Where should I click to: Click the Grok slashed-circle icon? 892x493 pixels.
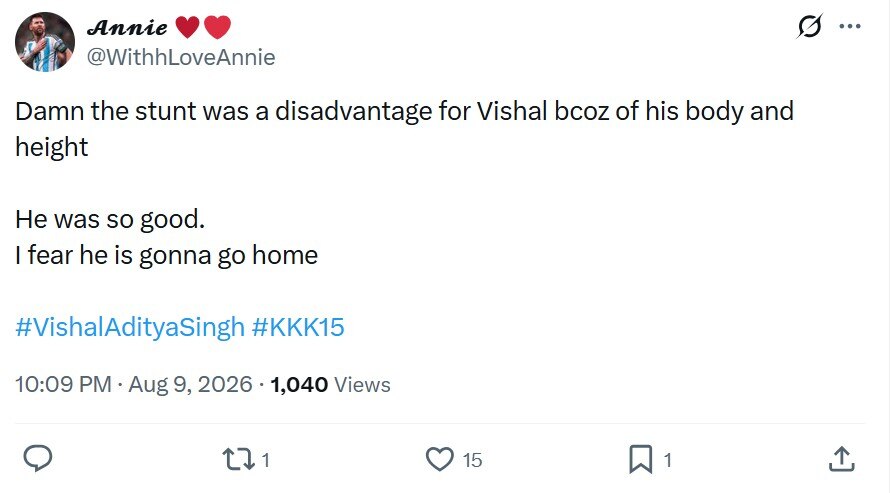point(809,26)
